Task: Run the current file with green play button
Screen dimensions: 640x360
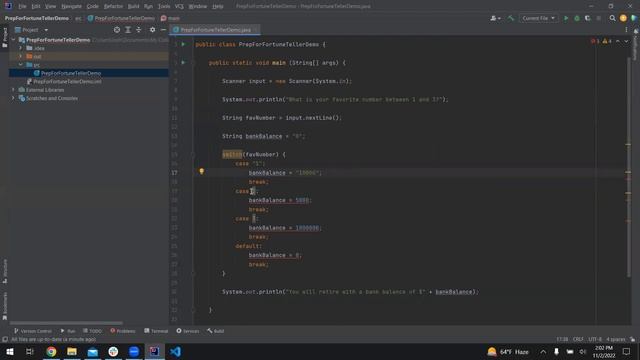Action: pyautogui.click(x=566, y=18)
